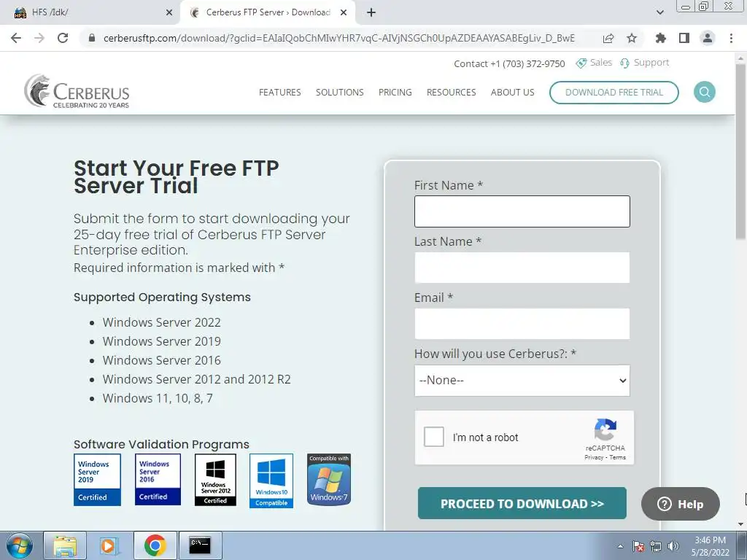The width and height of the screenshot is (747, 560).
Task: Open the ABOUT US menu
Action: (513, 93)
